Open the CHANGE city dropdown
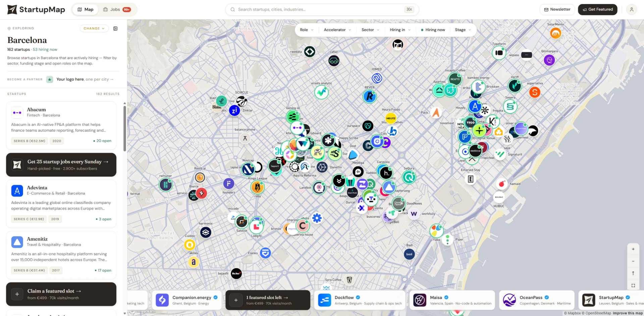 click(x=94, y=29)
